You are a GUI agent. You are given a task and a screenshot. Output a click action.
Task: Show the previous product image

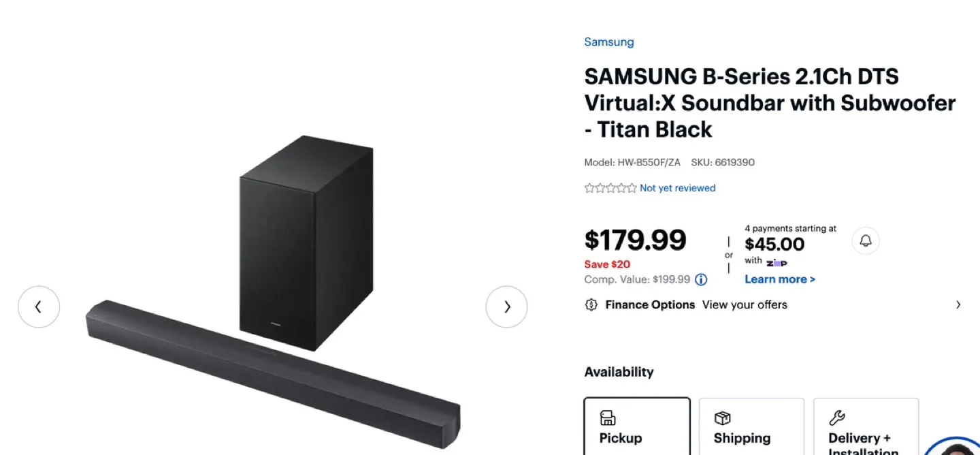(x=39, y=307)
